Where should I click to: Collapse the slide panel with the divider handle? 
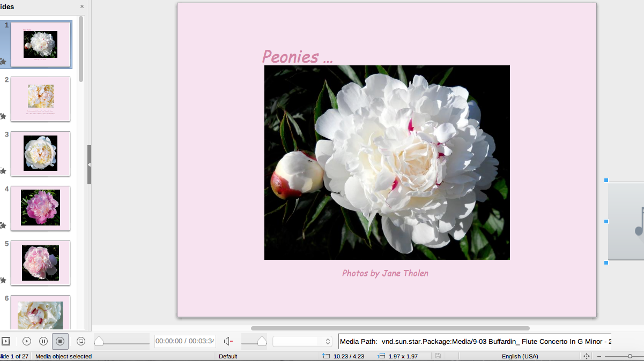[89, 164]
